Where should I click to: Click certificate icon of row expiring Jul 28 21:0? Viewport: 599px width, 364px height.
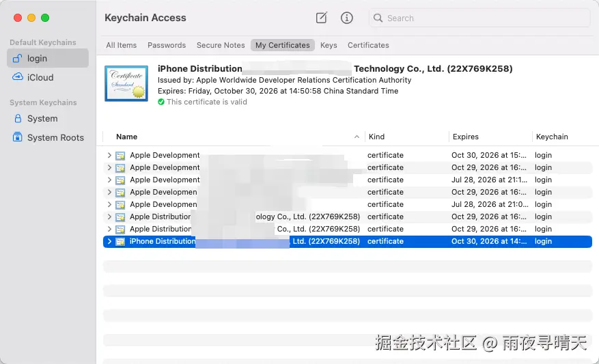(120, 205)
